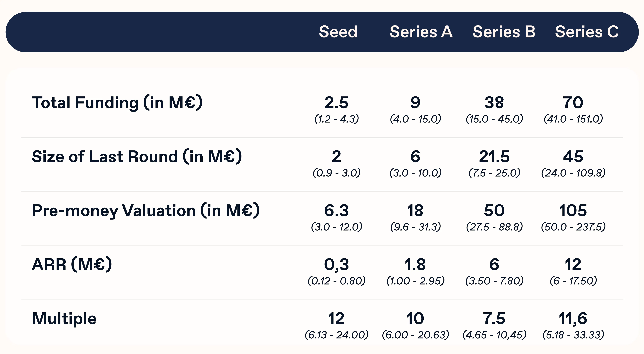The image size is (644, 354).
Task: Select the Series C column header
Action: 587,32
